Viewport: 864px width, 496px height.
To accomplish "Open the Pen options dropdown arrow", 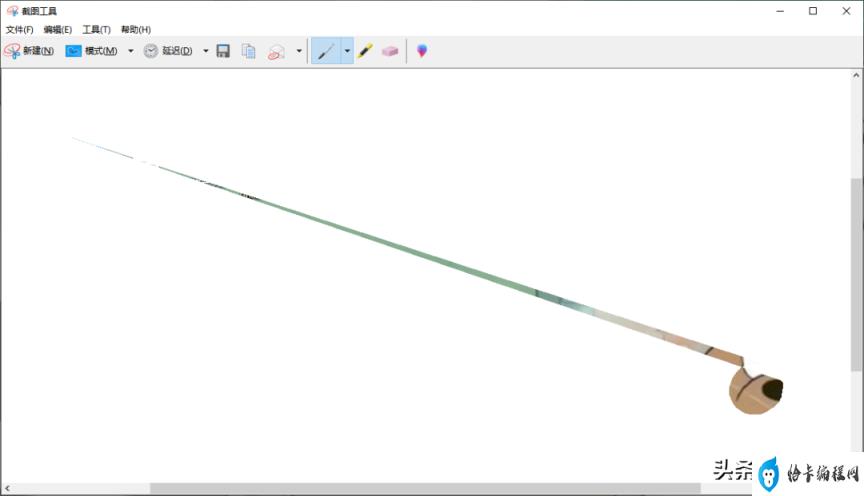I will tap(347, 51).
